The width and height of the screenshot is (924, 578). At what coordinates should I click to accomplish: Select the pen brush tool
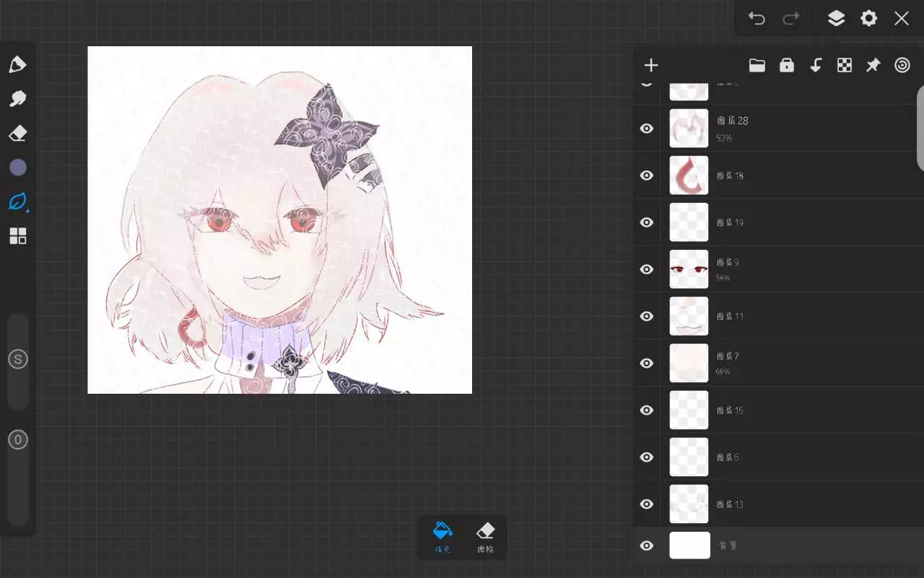[17, 64]
